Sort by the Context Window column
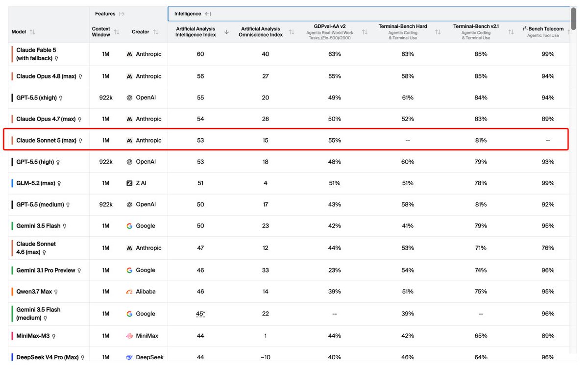The width and height of the screenshot is (588, 371). pyautogui.click(x=117, y=32)
